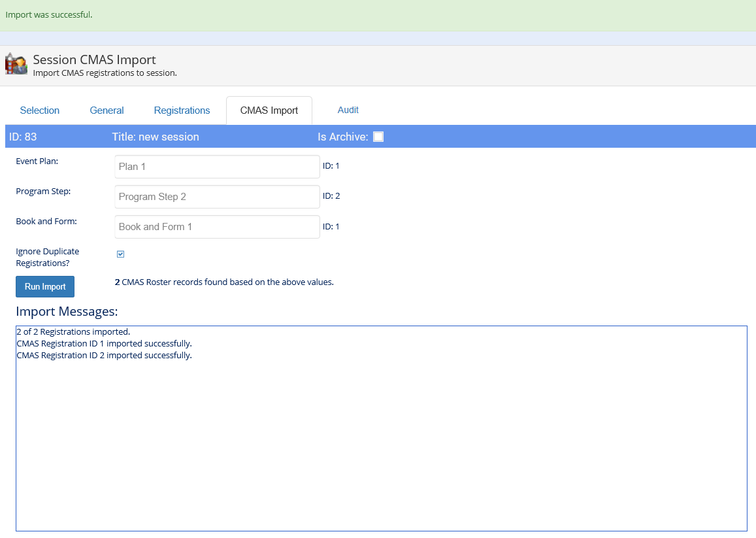Uncheck Ignore Duplicate Registrations checkbox
The image size is (756, 538).
click(120, 254)
